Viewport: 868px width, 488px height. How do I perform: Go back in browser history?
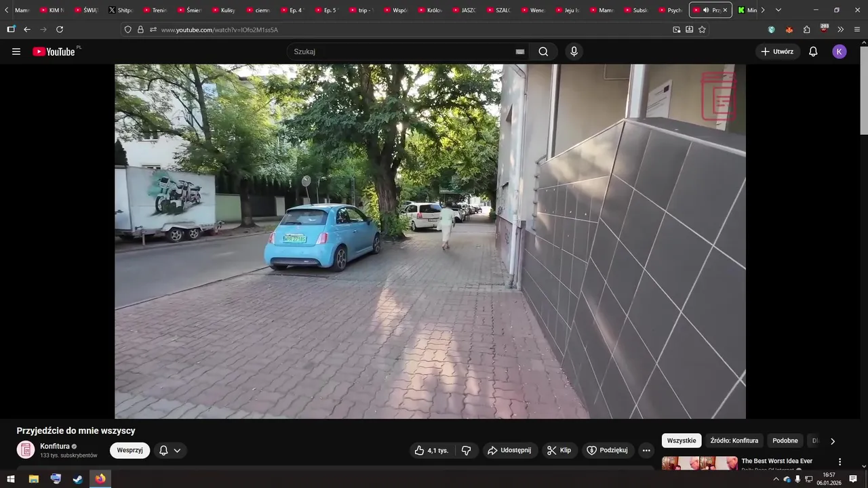pyautogui.click(x=27, y=29)
